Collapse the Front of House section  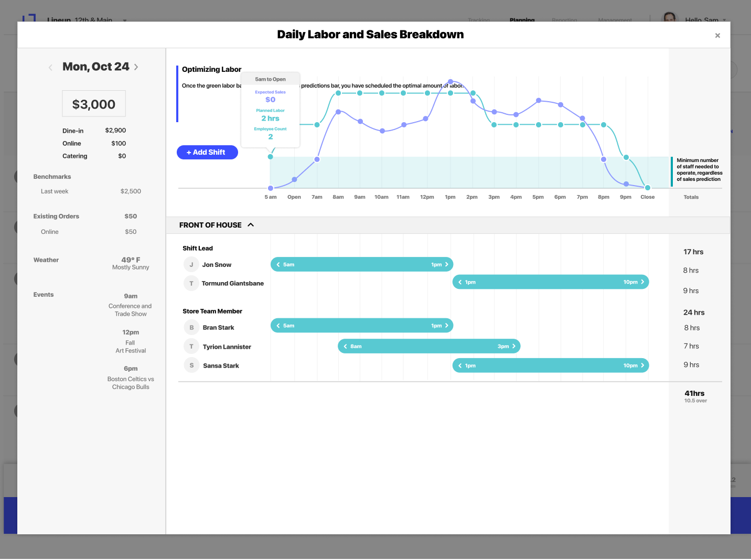(251, 225)
